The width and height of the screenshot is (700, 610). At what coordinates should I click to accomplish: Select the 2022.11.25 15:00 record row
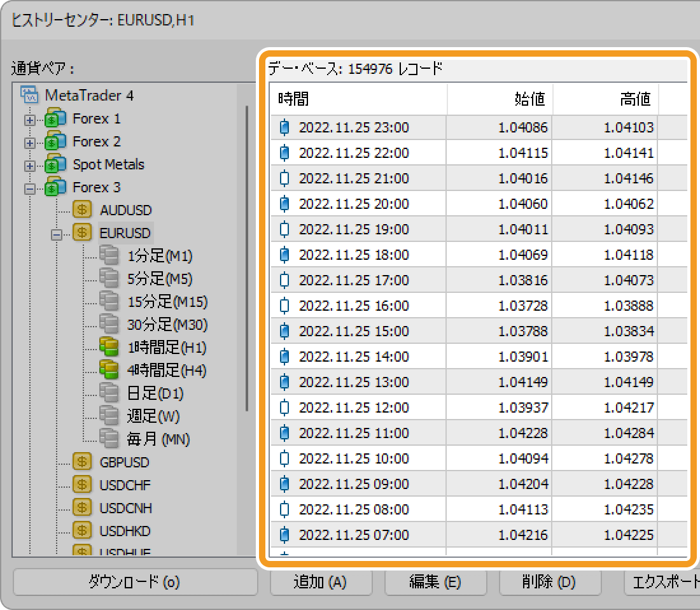click(479, 331)
